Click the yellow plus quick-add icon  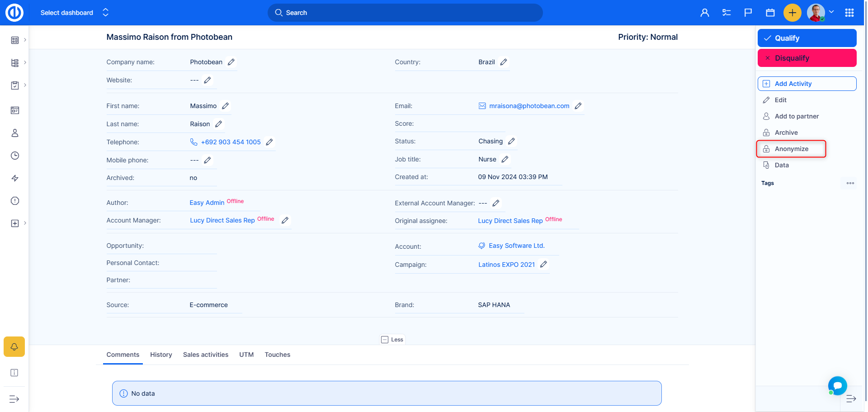[x=792, y=13]
